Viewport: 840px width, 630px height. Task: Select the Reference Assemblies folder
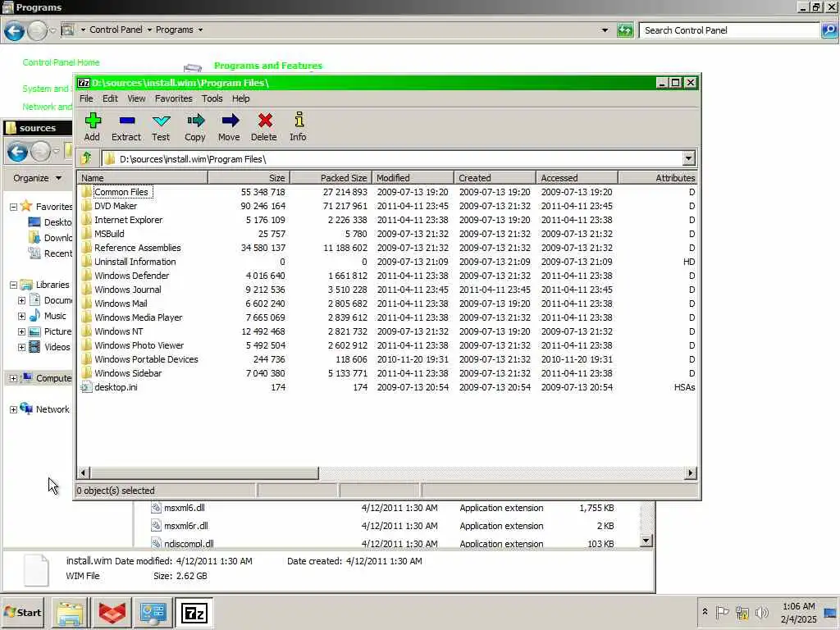click(x=138, y=248)
